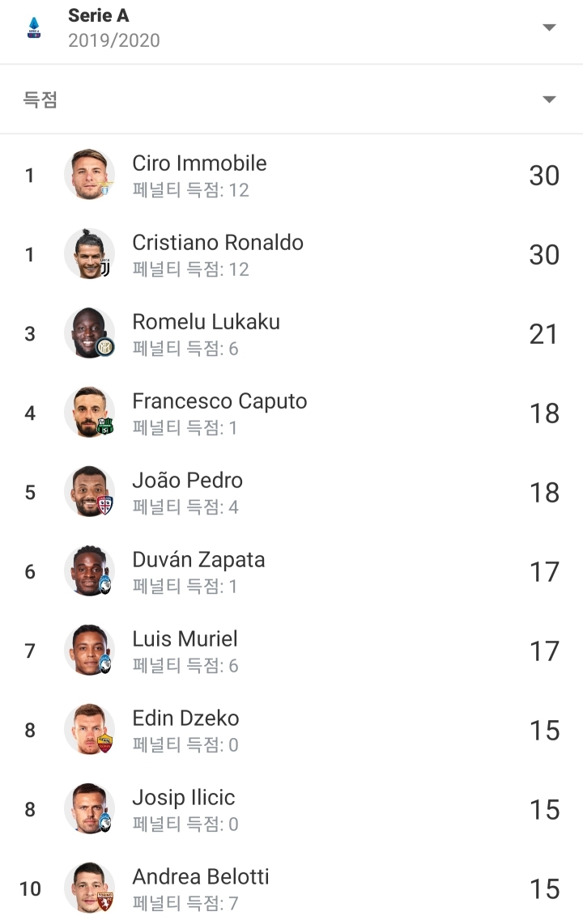Select the 득점 category label
Viewport: 583px width, 924px height.
(40, 100)
